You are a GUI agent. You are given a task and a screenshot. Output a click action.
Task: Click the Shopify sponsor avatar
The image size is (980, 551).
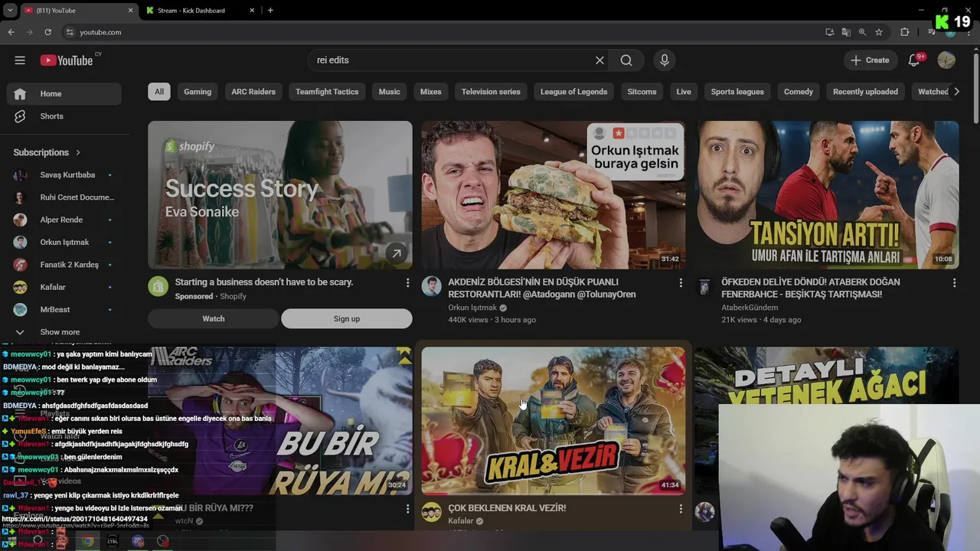coord(158,286)
